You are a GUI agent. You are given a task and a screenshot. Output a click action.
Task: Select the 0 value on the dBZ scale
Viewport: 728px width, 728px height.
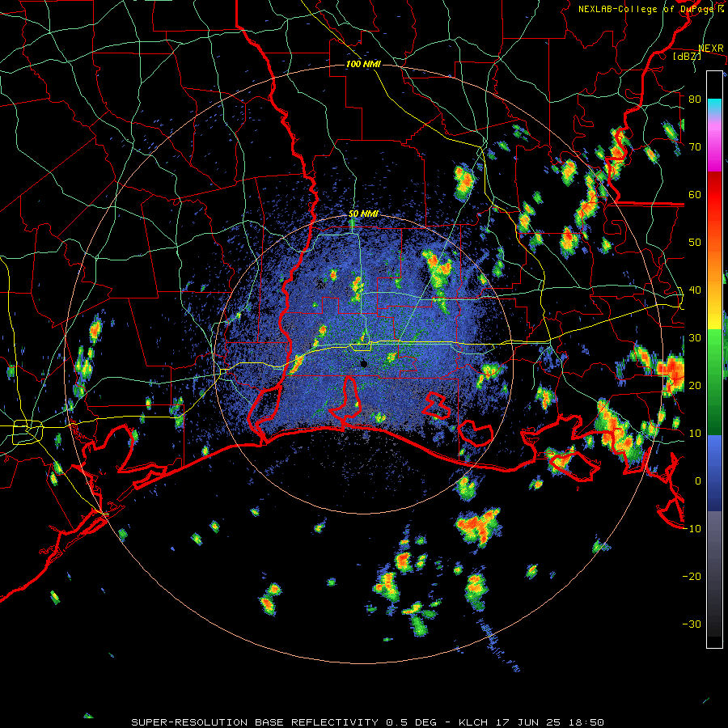pos(698,481)
